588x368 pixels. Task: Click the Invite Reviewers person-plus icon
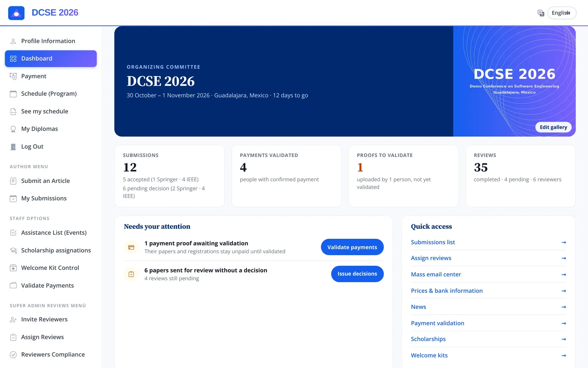(13, 320)
